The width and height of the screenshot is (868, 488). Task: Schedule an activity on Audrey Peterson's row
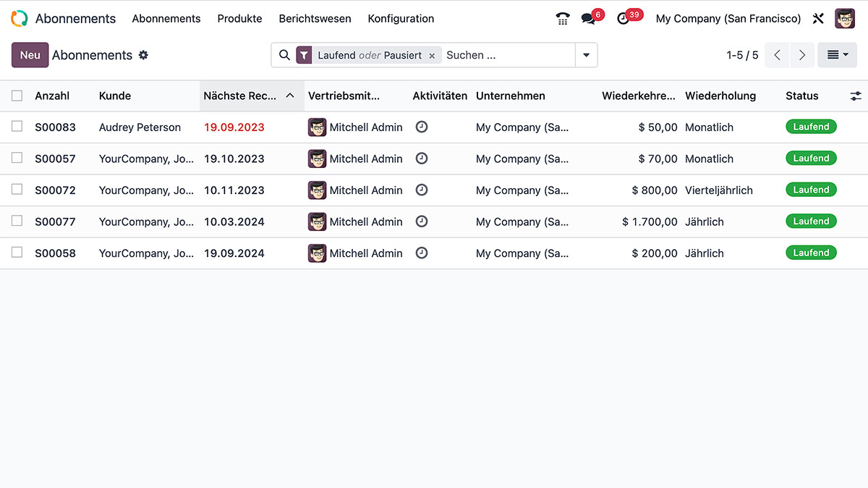click(x=422, y=127)
